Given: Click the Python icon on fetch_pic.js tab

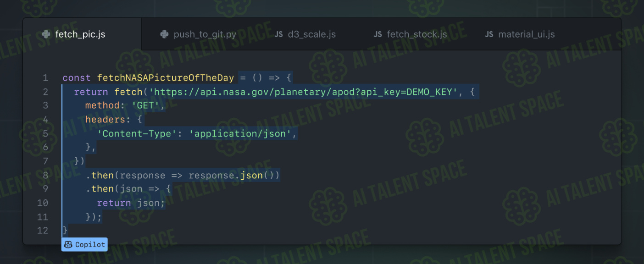Looking at the screenshot, I should coord(46,34).
